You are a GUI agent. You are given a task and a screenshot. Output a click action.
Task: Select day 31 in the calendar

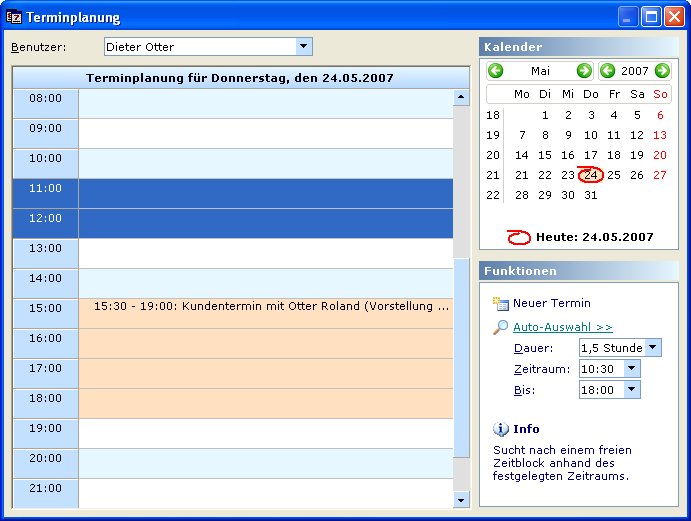(x=590, y=195)
